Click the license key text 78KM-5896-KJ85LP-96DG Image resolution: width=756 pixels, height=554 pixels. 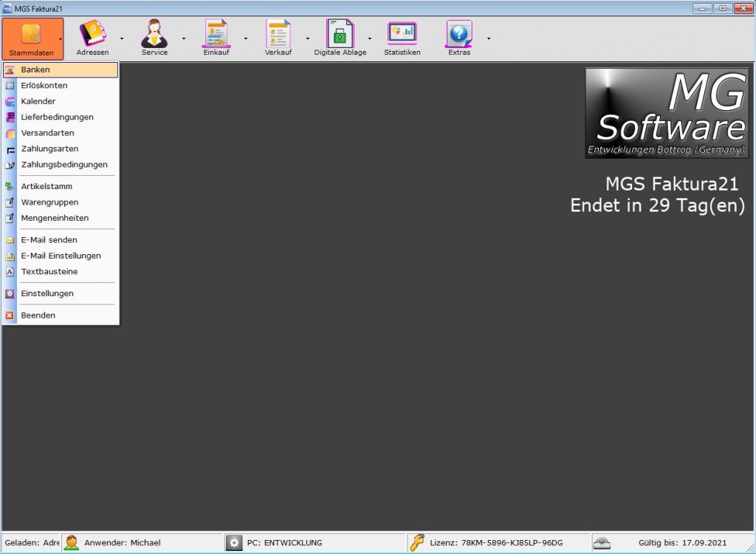click(512, 543)
